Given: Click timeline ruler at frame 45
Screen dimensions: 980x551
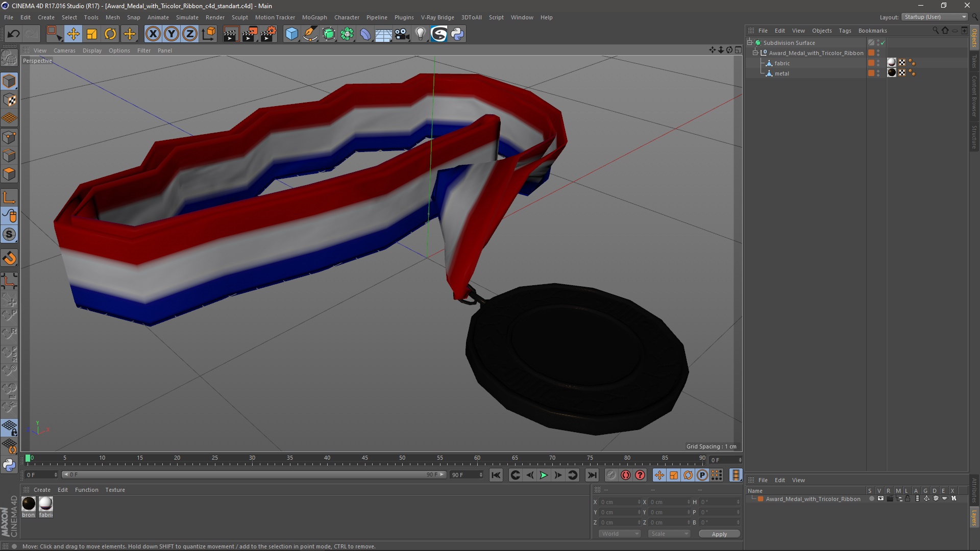Looking at the screenshot, I should (364, 458).
